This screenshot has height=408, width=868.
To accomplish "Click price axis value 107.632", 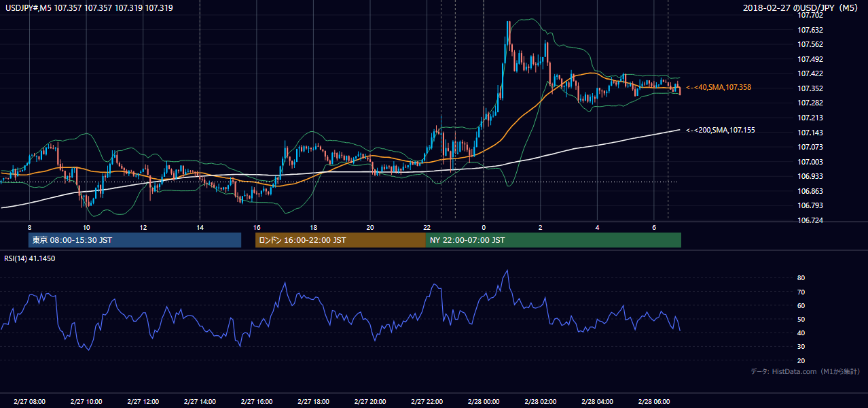I will click(809, 30).
